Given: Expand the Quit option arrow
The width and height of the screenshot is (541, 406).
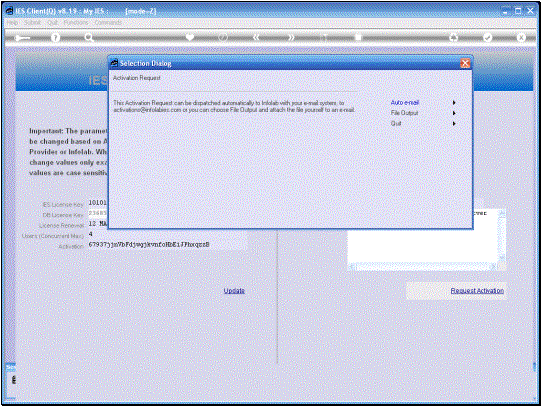Looking at the screenshot, I should 454,123.
